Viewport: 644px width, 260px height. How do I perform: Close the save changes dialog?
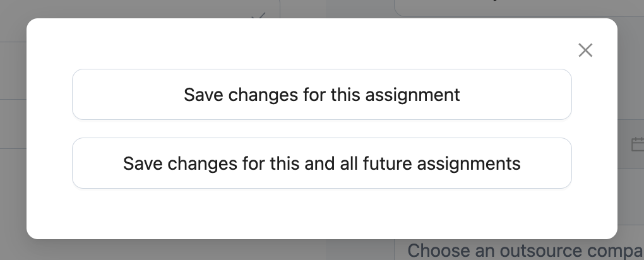click(585, 50)
